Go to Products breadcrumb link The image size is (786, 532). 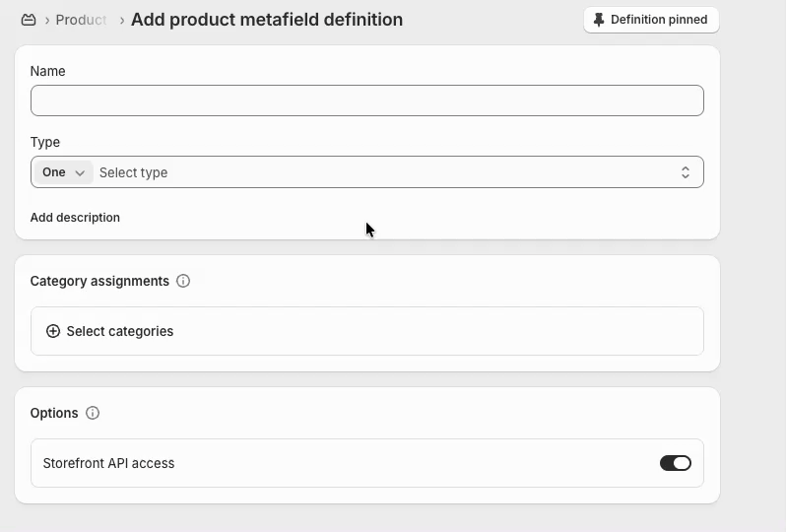(x=81, y=20)
